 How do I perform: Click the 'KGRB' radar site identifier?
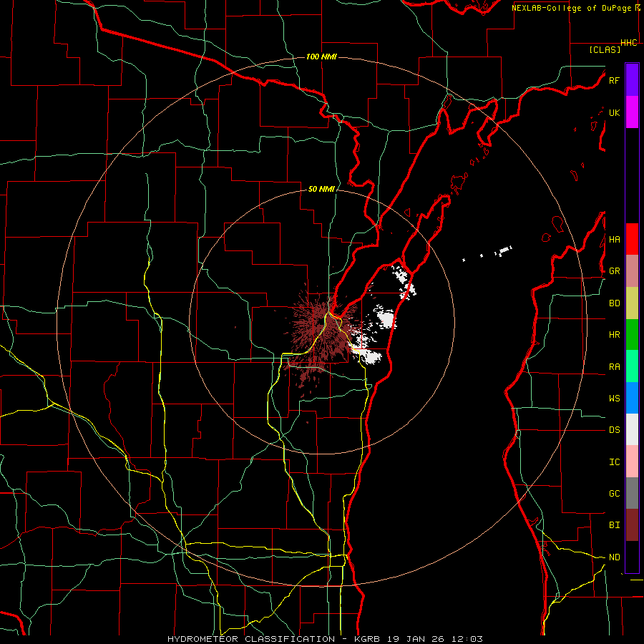pos(368,639)
